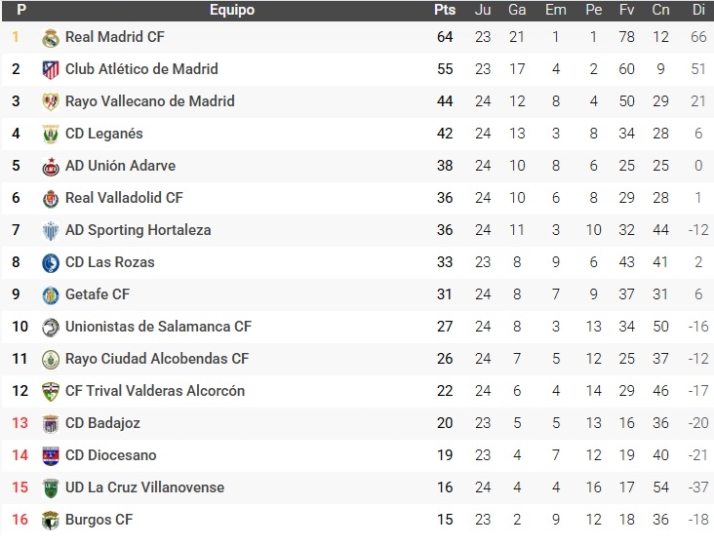Click the CD Leganés crest icon
Image resolution: width=714 pixels, height=546 pixels.
point(51,134)
